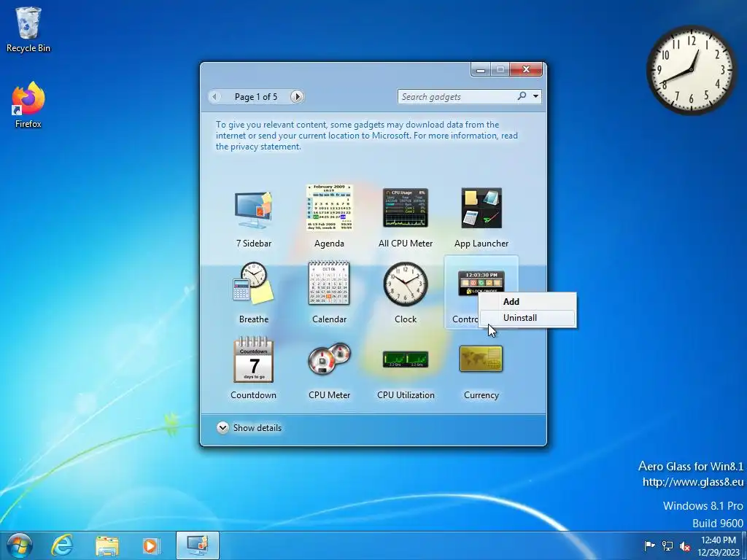Click the analog clock desktop gadget
The image size is (747, 560).
tap(692, 71)
